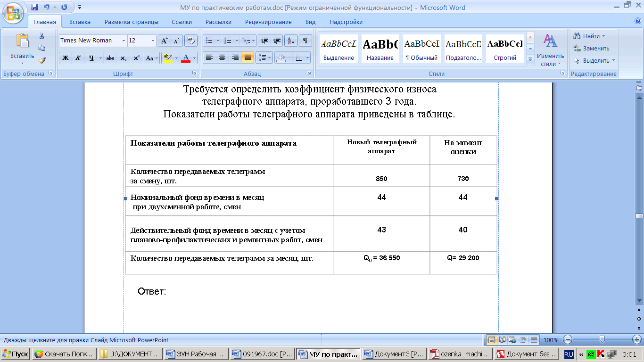Open the Пуск start menu
The height and width of the screenshot is (362, 644).
pyautogui.click(x=16, y=354)
